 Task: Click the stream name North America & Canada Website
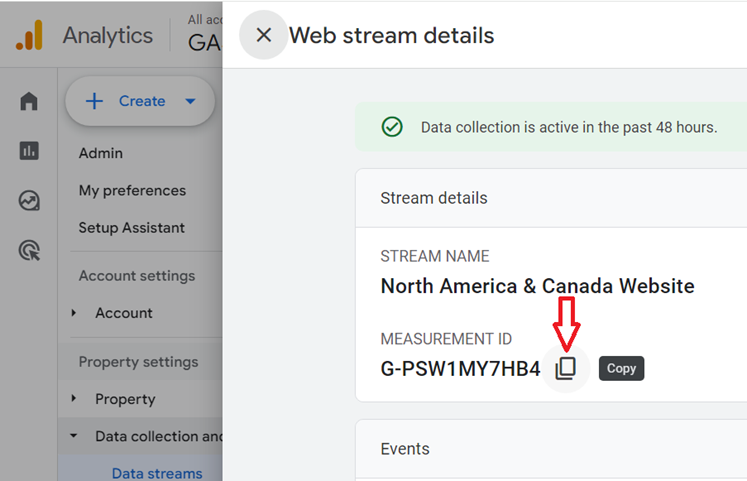[x=537, y=286]
